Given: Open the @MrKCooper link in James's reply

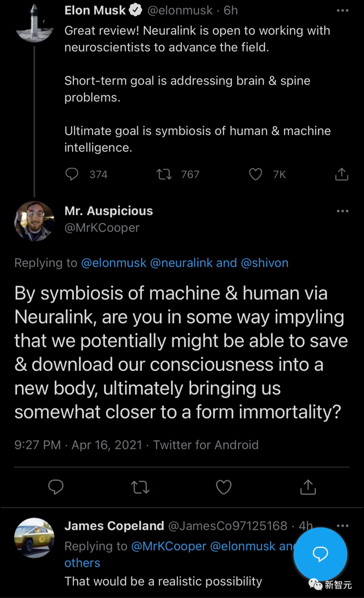Looking at the screenshot, I should tap(168, 546).
